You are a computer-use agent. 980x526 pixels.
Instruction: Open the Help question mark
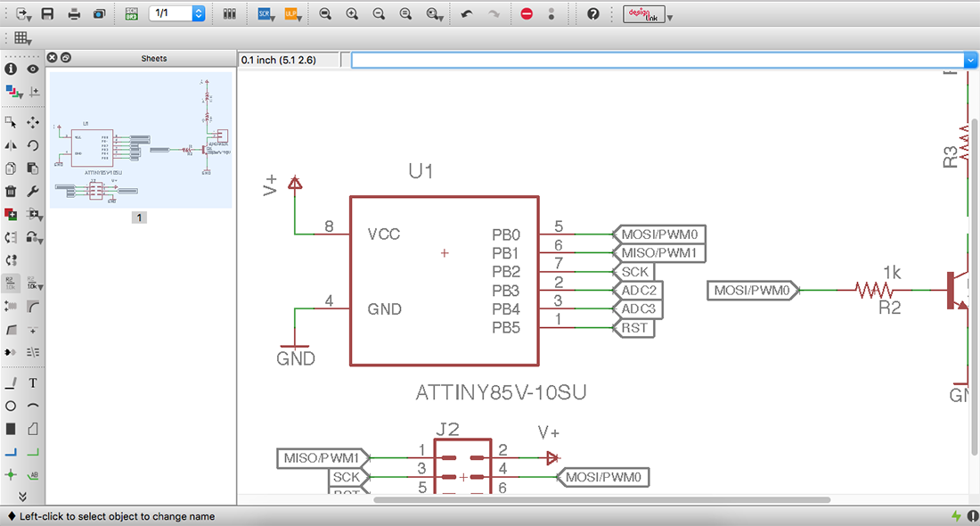tap(593, 13)
